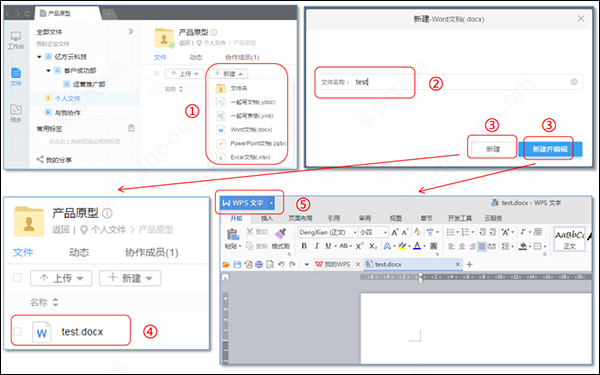The height and width of the screenshot is (375, 600).
Task: Click the Decrease font size A icon
Action: [405, 232]
